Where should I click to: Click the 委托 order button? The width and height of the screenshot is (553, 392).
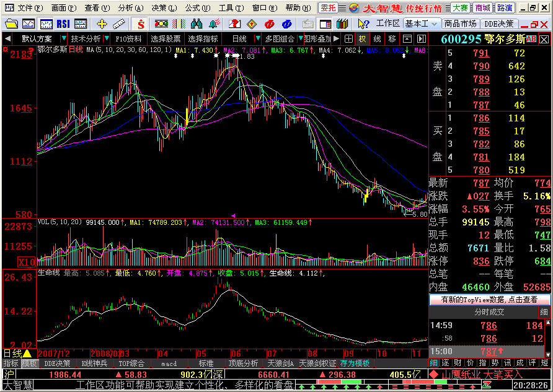(x=328, y=7)
